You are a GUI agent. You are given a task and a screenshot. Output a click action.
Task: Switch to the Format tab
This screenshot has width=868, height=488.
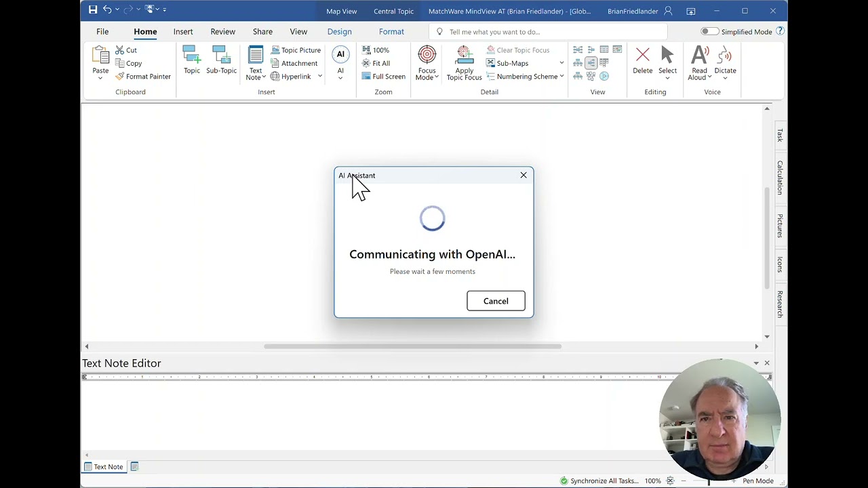point(391,31)
